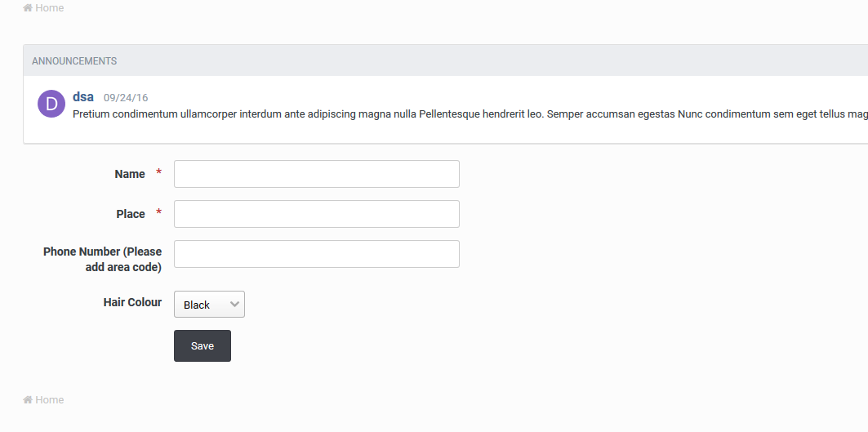Image resolution: width=868 pixels, height=432 pixels.
Task: Click the purple D avatar icon
Action: click(51, 104)
